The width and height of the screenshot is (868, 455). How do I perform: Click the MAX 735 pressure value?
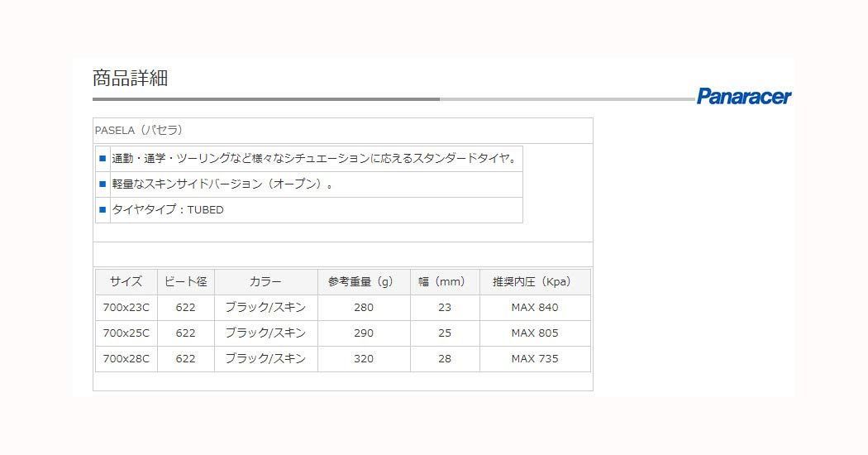(x=535, y=358)
